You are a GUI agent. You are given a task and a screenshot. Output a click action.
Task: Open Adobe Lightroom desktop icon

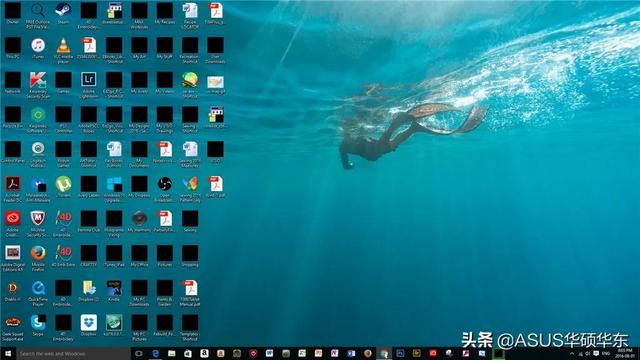click(x=89, y=80)
